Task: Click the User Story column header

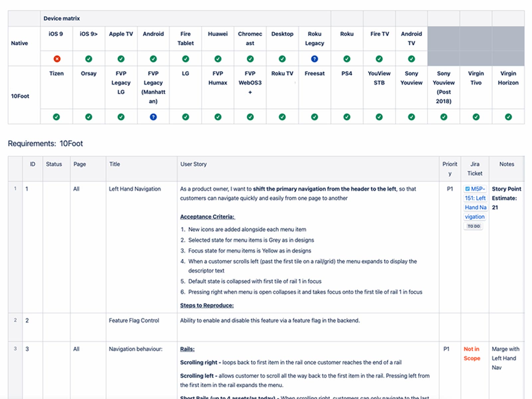Action: click(x=193, y=164)
